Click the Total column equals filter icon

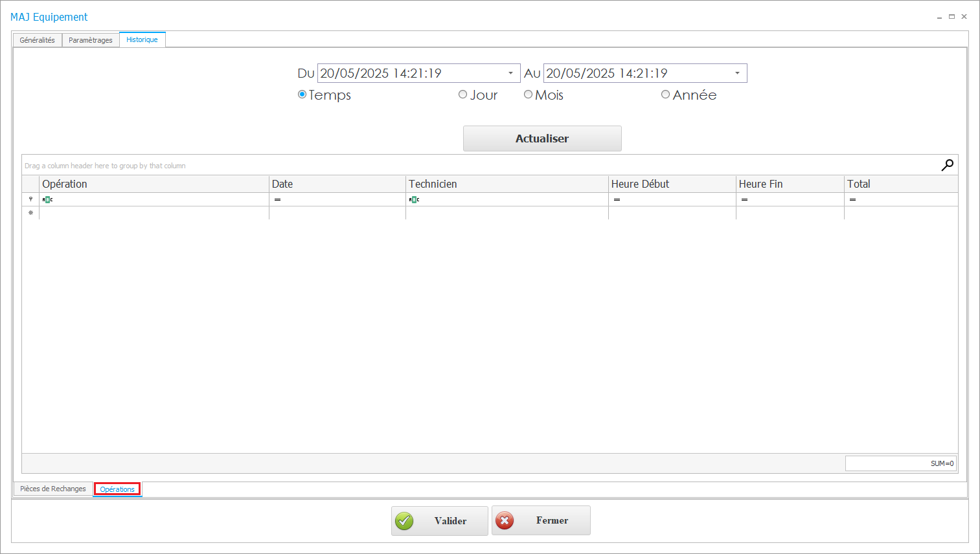pyautogui.click(x=852, y=199)
